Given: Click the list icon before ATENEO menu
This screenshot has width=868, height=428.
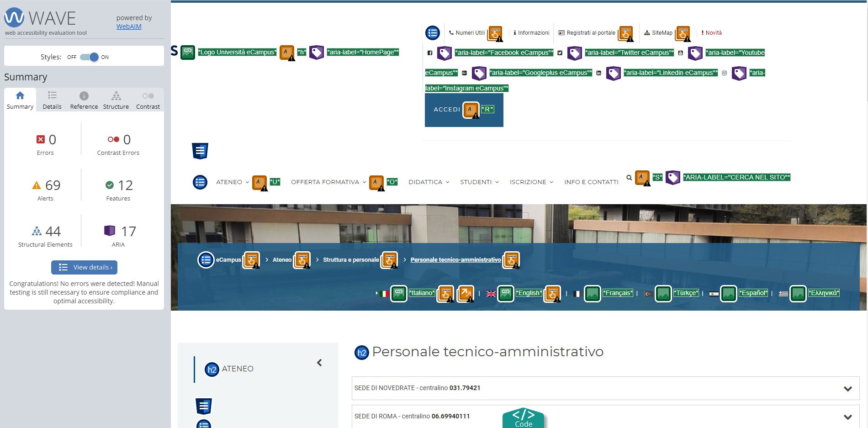Looking at the screenshot, I should (x=200, y=182).
